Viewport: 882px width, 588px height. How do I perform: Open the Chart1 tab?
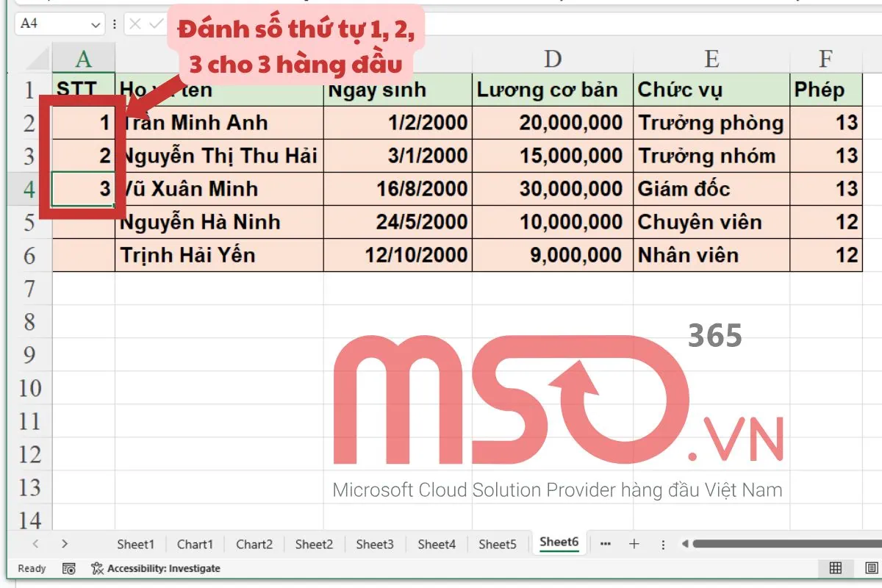(195, 544)
